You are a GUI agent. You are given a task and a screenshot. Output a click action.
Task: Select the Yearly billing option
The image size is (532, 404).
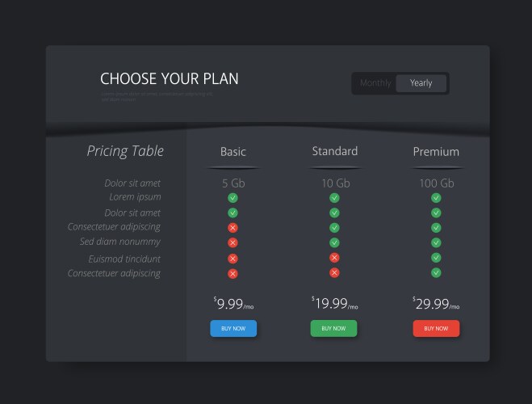(421, 83)
